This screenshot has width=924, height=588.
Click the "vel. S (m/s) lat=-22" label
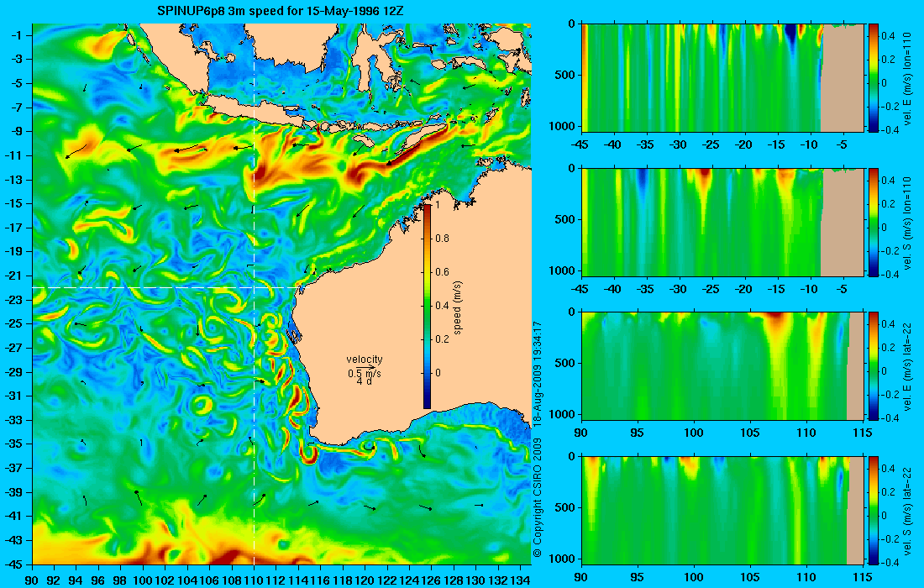click(907, 510)
